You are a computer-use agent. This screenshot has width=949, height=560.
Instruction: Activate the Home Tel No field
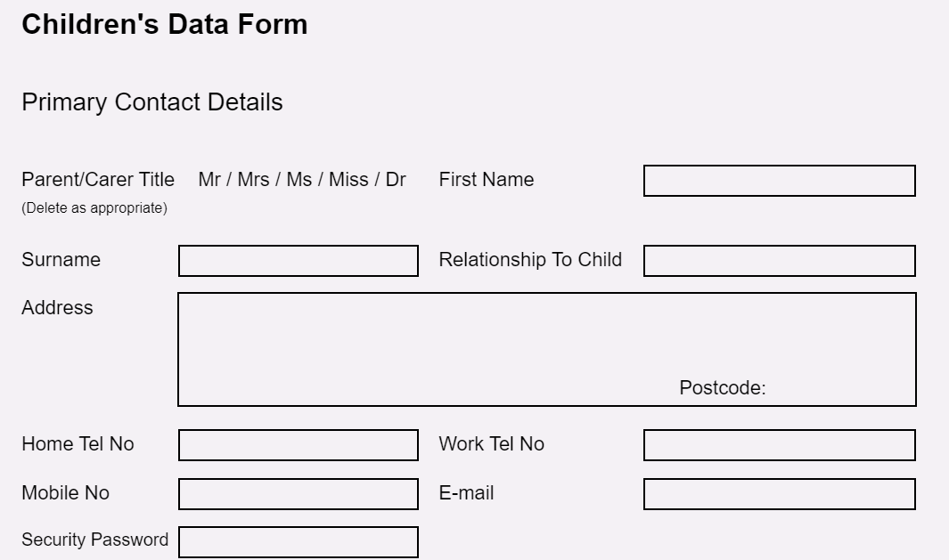tap(299, 445)
